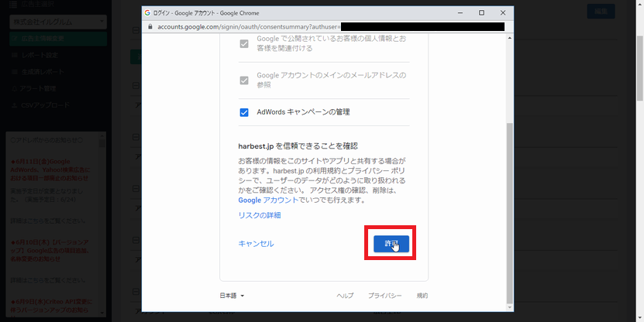Click the アラート管理 bell icon
Viewport: 644px width, 322px height.
click(15, 88)
